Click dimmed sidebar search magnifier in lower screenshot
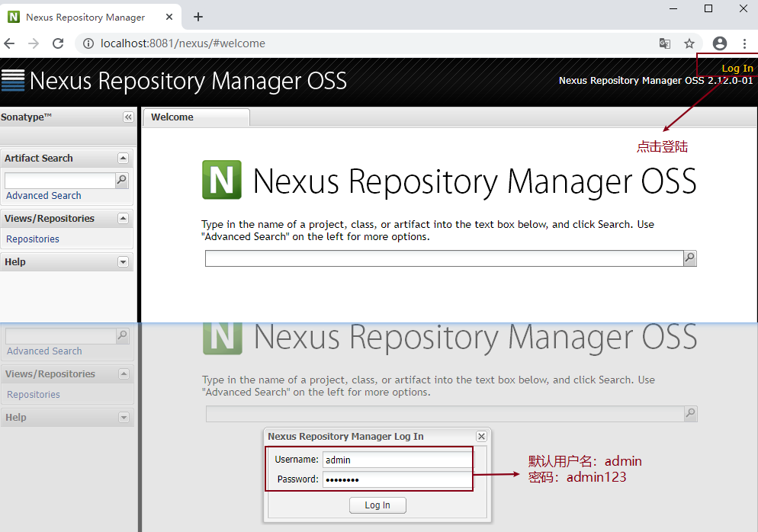This screenshot has width=758, height=532. pos(123,336)
